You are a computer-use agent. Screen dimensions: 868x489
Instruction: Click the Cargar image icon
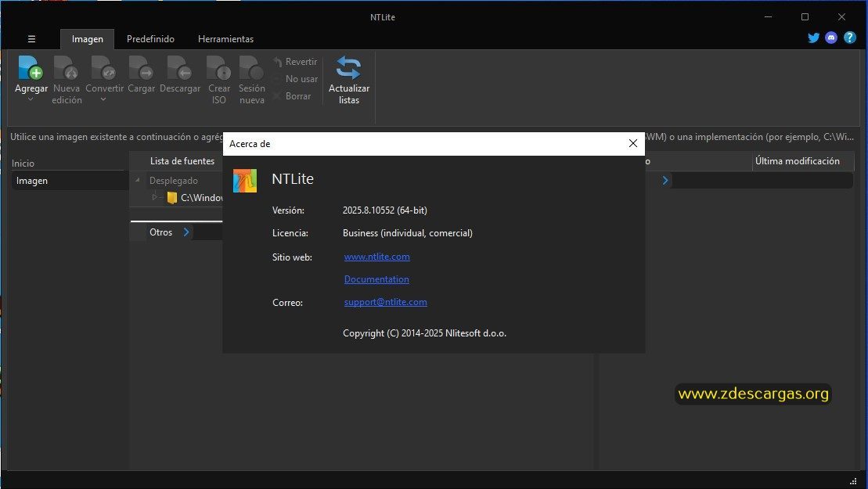(x=141, y=67)
